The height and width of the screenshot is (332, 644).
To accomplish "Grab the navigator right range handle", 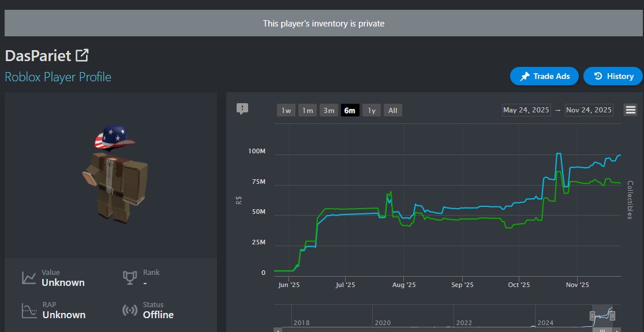I will point(612,316).
